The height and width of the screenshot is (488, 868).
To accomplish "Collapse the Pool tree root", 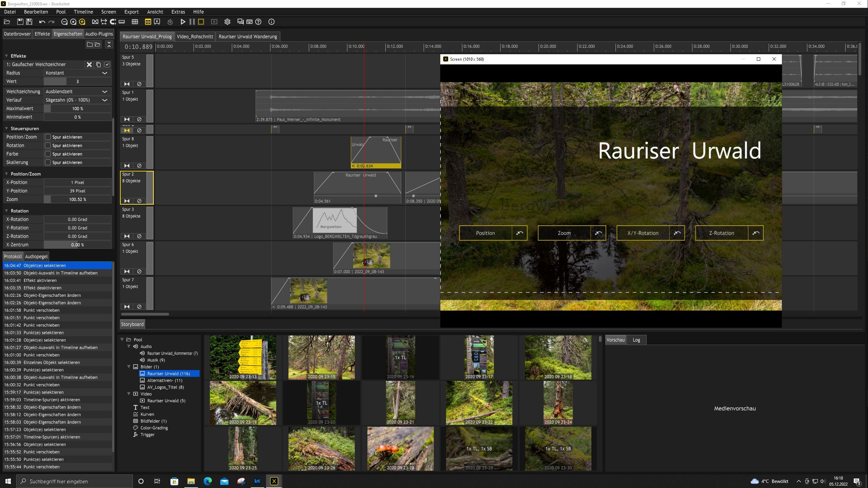I will pos(122,340).
